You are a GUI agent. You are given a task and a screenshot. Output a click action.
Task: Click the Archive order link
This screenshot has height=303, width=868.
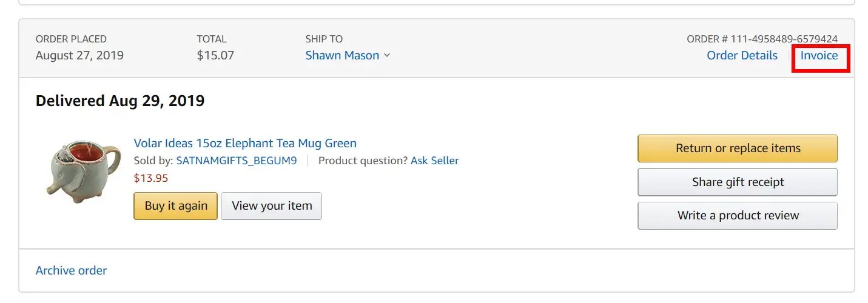click(x=71, y=270)
